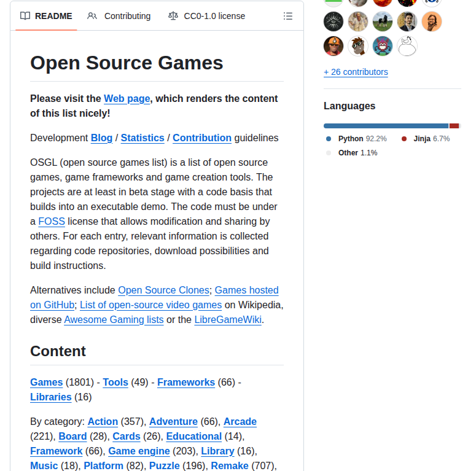Viewport: 476px width, 471px height.
Task: Open the CC0-1.0 license tab
Action: coord(207,16)
